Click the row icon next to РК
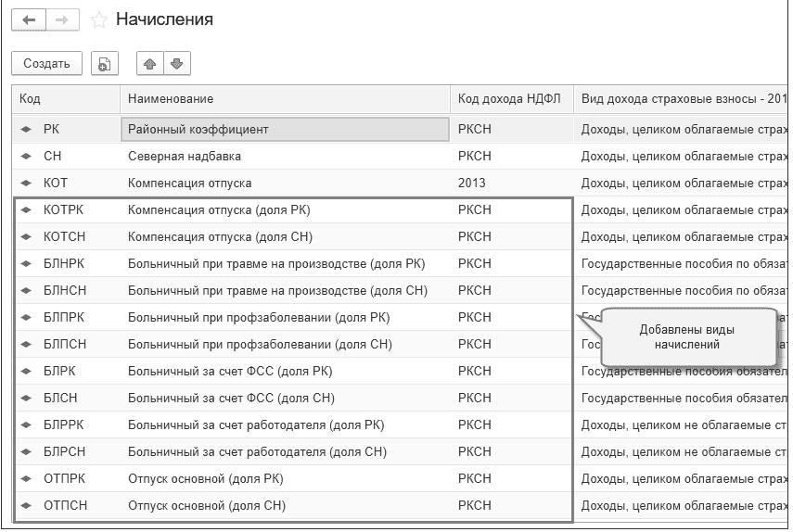 [x=27, y=130]
